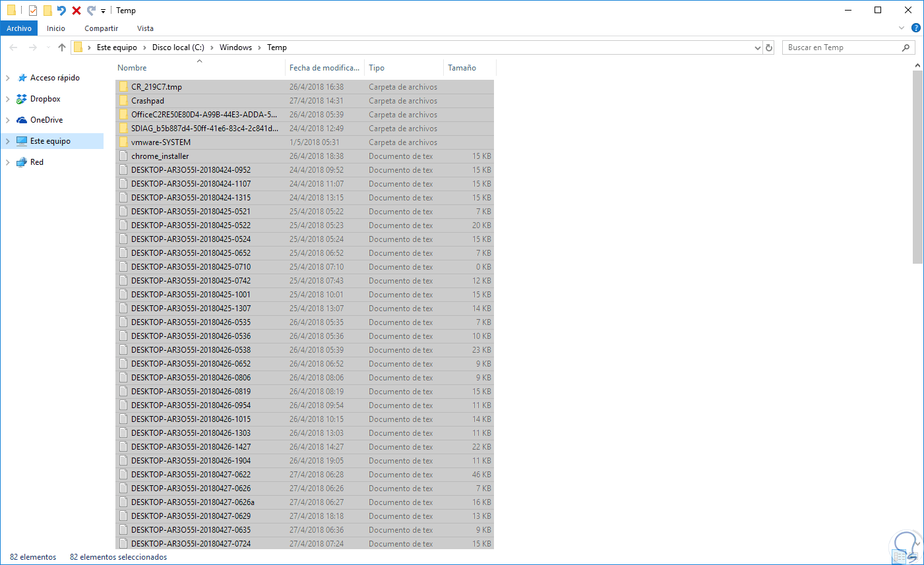Expand the OneDrive tree node
The image size is (924, 565).
(8, 120)
